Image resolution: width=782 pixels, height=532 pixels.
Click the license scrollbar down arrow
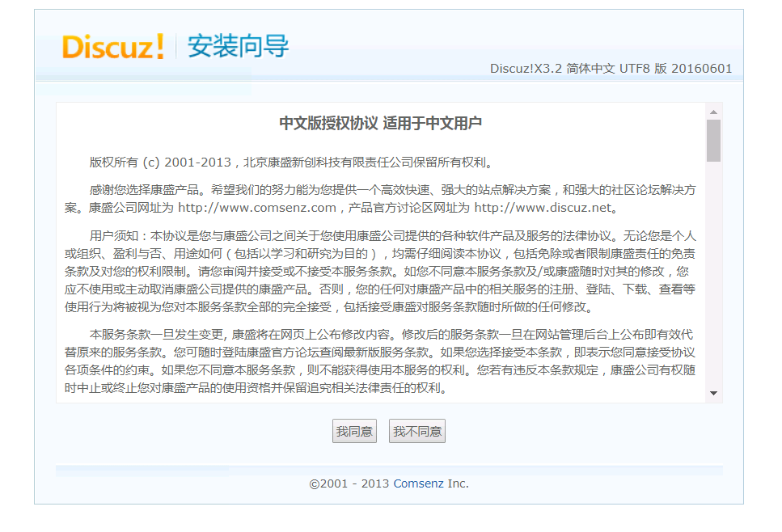(714, 394)
